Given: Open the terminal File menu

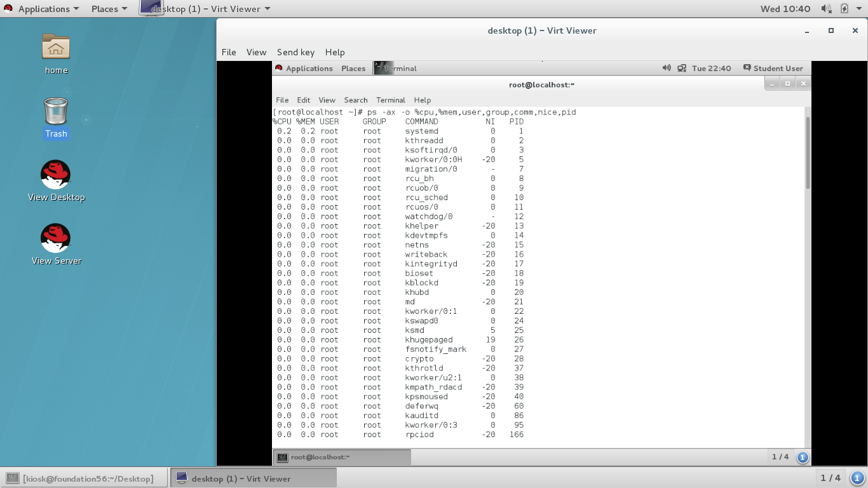Looking at the screenshot, I should pyautogui.click(x=282, y=100).
